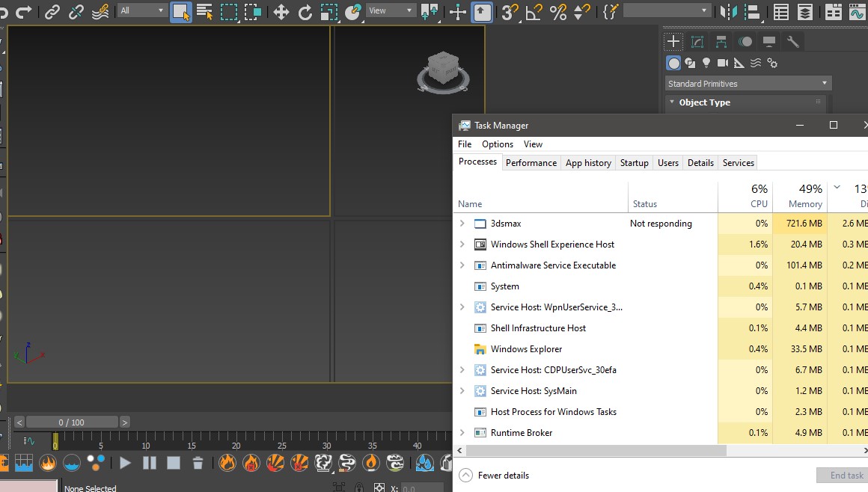Collapse the Object Type rollout
Viewport: 868px width, 492px height.
704,102
